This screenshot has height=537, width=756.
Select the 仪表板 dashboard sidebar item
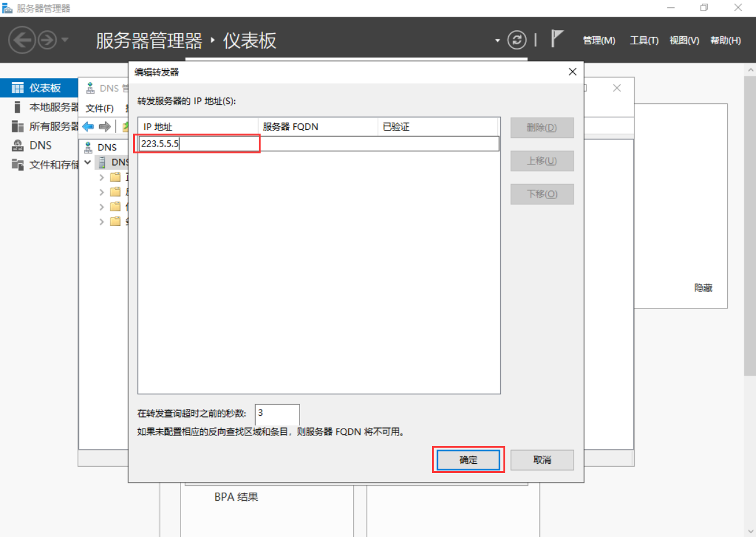click(x=44, y=88)
